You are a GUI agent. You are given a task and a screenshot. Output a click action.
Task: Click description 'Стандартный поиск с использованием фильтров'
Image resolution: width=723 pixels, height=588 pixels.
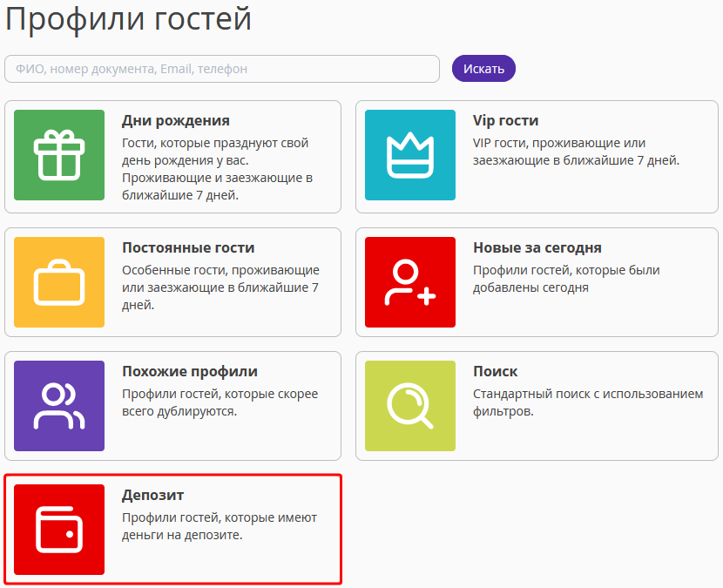(x=588, y=402)
